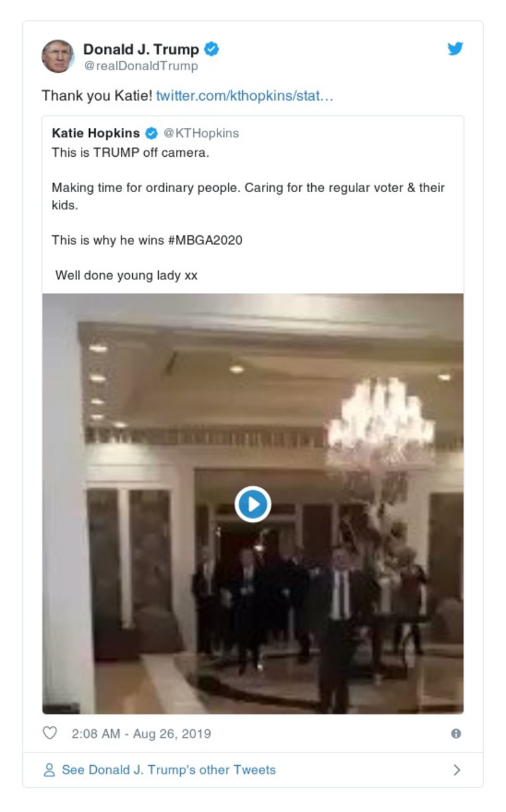The image size is (506, 812).
Task: Open the tweet info icon
Action: pos(456,734)
